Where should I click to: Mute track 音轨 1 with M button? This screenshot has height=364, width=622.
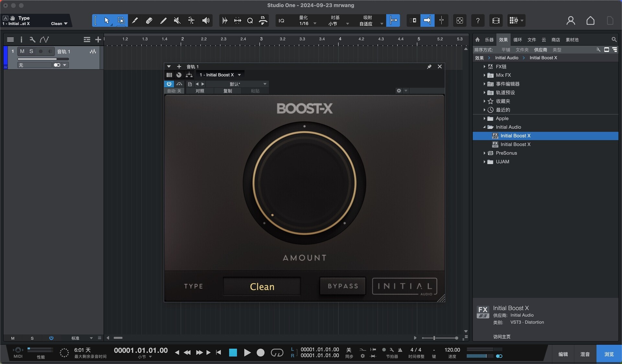pos(22,51)
